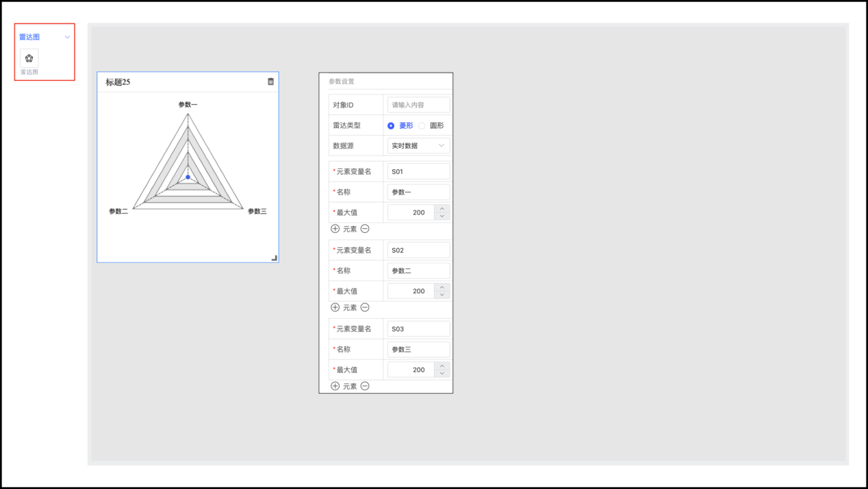Click the radar chart component icon in sidebar
The height and width of the screenshot is (489, 868).
tap(29, 58)
